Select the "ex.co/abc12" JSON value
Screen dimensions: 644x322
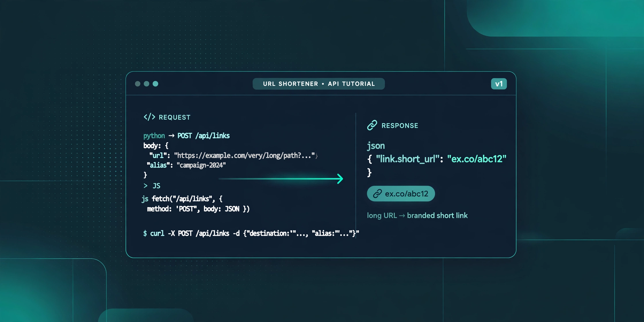point(477,159)
